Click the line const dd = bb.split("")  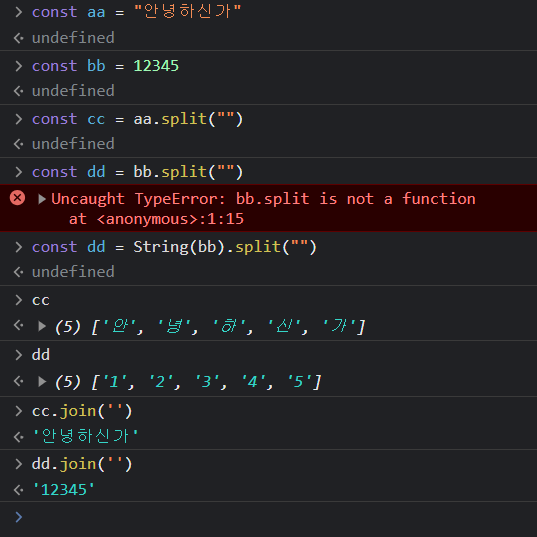tap(137, 172)
